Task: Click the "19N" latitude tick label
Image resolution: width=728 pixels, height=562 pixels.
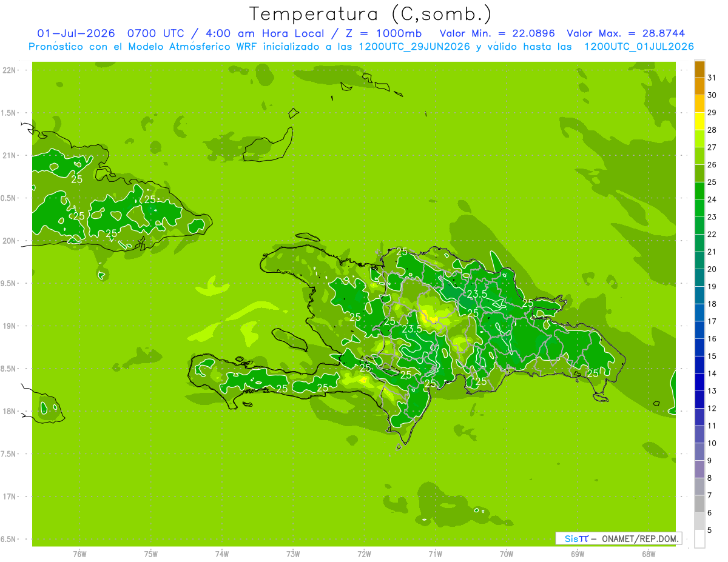Action: point(9,326)
